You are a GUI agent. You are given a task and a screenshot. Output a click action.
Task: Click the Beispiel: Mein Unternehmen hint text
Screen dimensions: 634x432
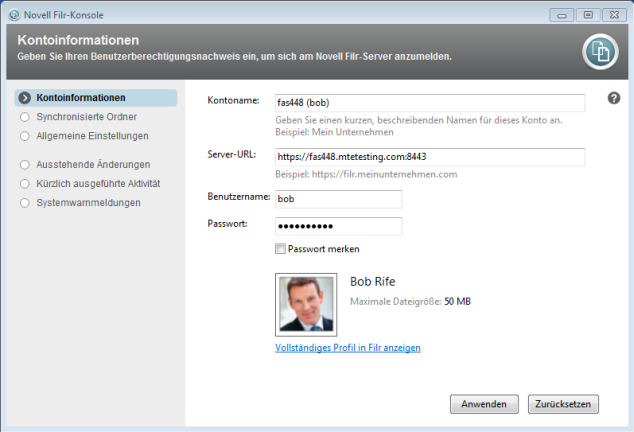(334, 132)
